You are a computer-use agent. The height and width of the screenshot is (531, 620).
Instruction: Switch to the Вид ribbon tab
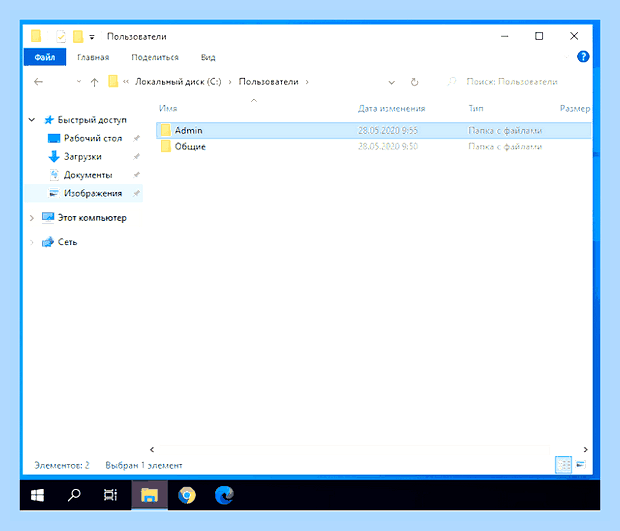pyautogui.click(x=208, y=57)
